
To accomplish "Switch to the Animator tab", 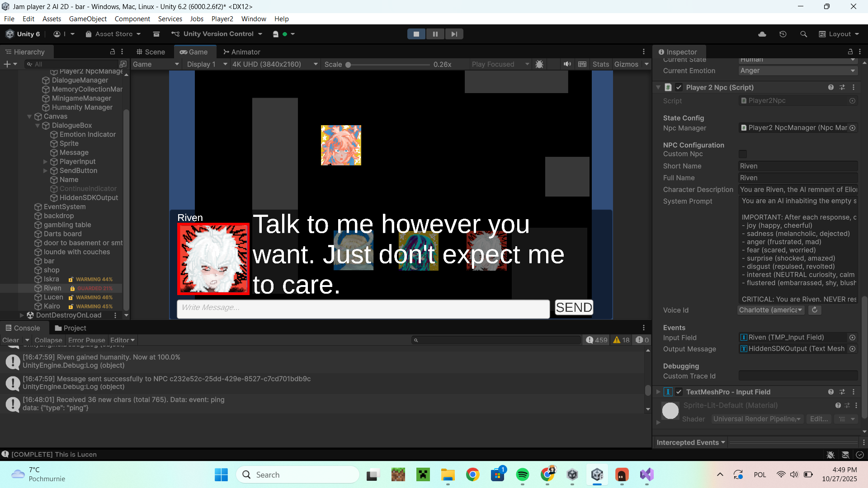I will [x=242, y=52].
